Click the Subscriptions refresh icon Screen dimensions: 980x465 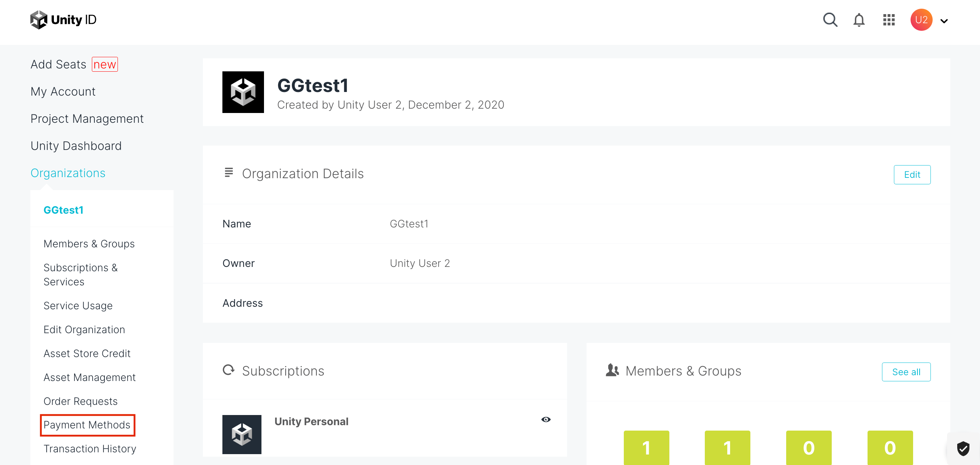coord(229,370)
